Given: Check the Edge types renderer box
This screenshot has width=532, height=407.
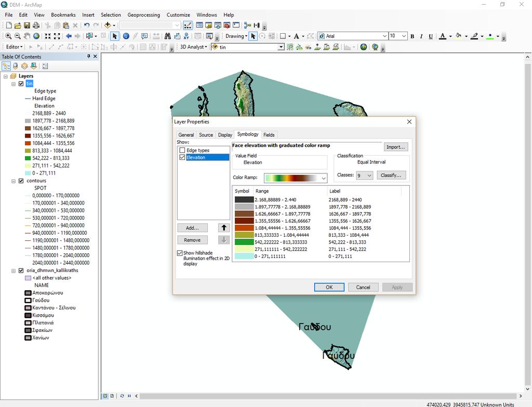Looking at the screenshot, I should 182,150.
